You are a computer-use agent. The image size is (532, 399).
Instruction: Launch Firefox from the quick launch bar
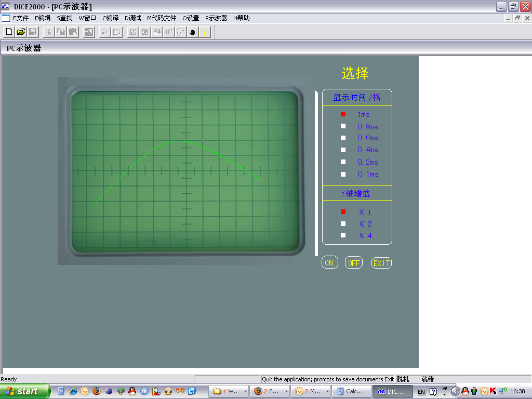(97, 391)
